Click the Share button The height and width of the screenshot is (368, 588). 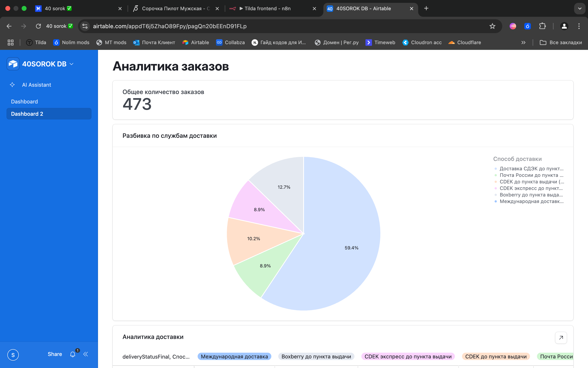(55, 354)
